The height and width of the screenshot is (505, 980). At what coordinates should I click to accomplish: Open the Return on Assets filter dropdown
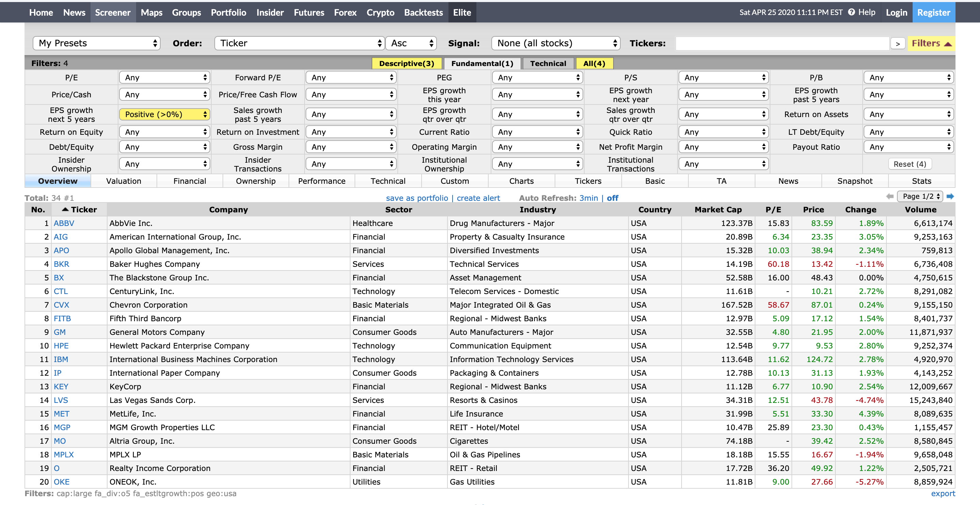[909, 115]
